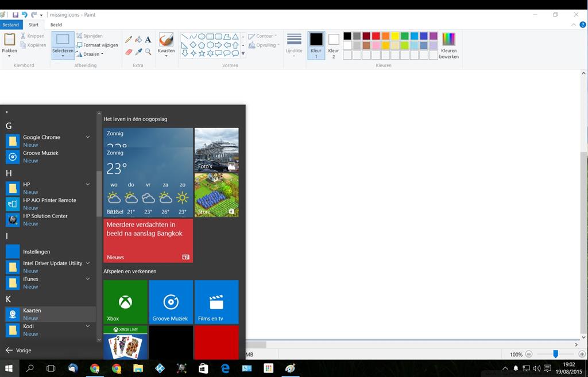Zoom in with the plus button
This screenshot has width=588, height=377.
coord(582,354)
